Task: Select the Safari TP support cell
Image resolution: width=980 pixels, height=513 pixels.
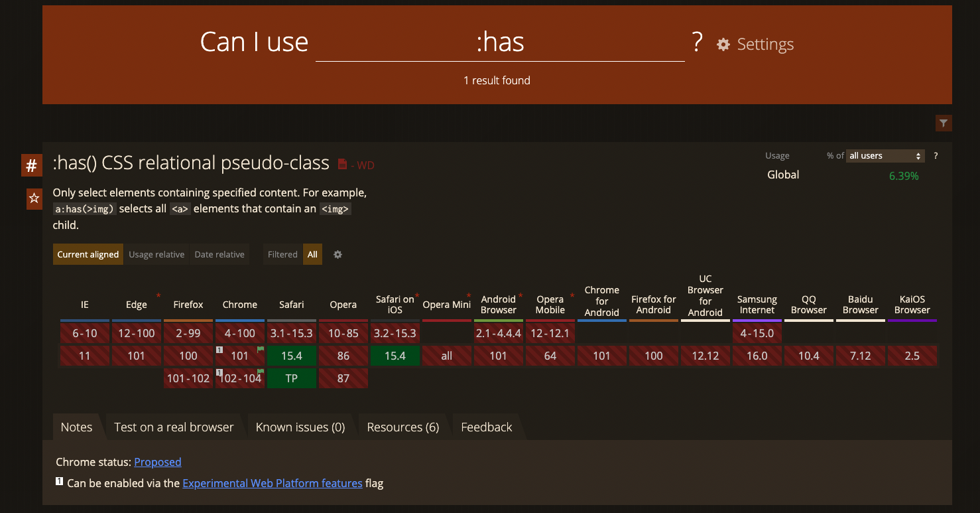Action: coord(292,378)
